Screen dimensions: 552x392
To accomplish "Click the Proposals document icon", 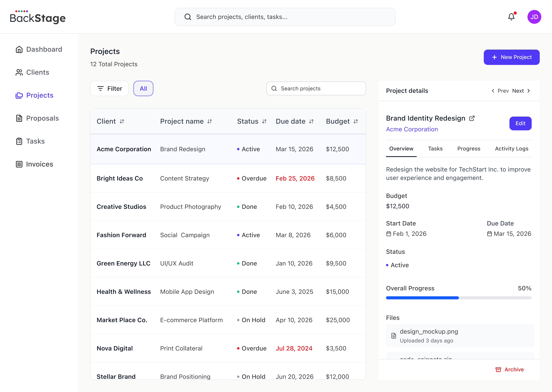I will click(x=19, y=118).
